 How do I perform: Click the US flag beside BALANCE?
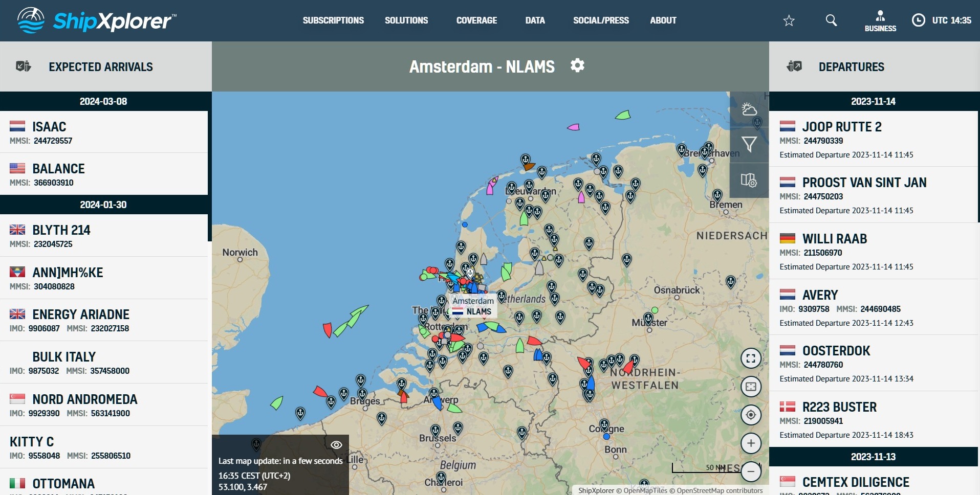pos(17,168)
